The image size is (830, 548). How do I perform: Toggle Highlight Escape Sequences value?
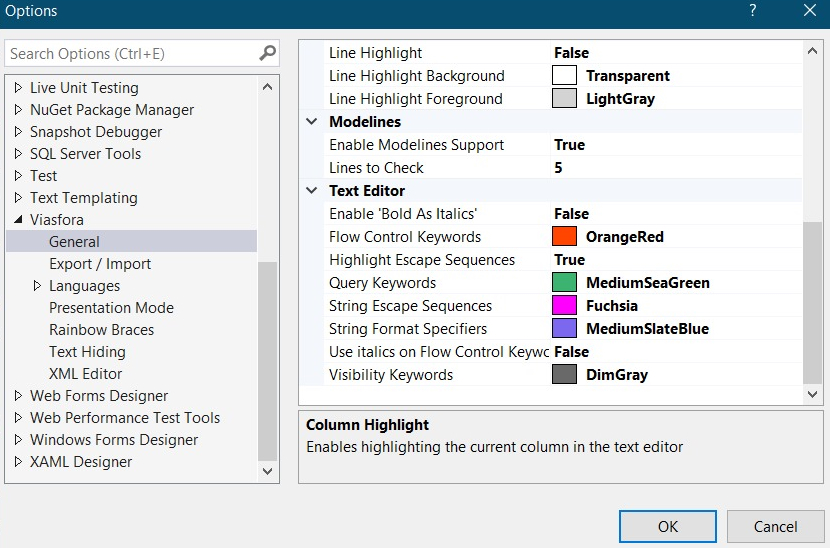[x=570, y=260]
